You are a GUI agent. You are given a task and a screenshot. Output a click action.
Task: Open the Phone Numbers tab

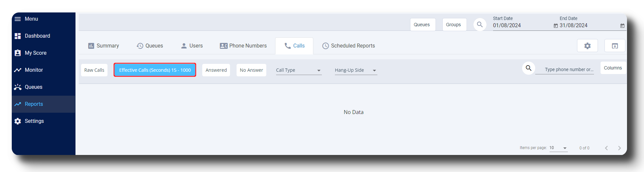(243, 46)
